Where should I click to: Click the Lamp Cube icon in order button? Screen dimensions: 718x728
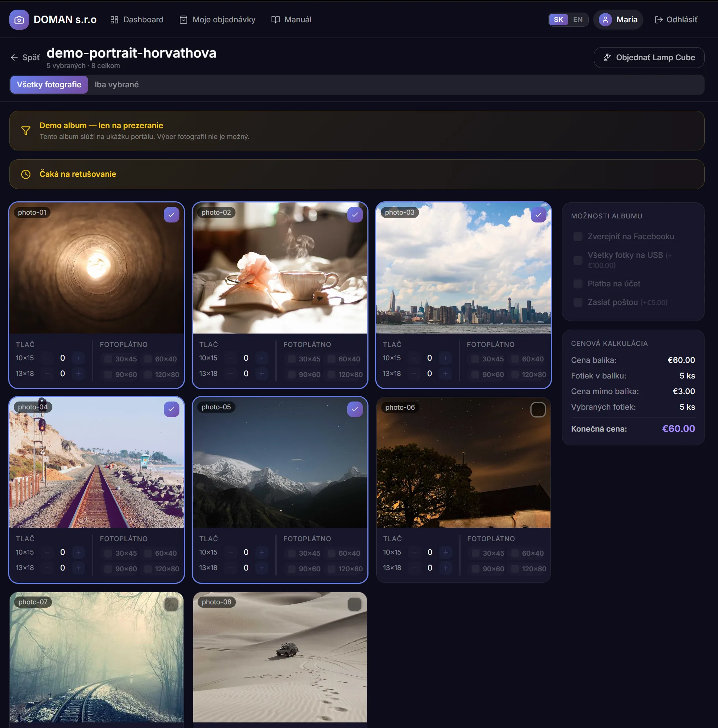(607, 57)
